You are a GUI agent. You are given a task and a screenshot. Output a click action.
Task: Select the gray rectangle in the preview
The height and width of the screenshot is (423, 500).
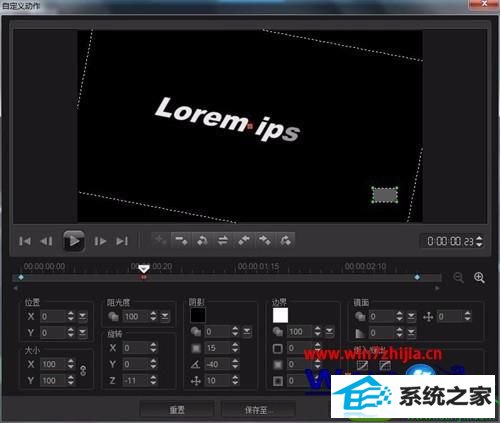click(385, 195)
